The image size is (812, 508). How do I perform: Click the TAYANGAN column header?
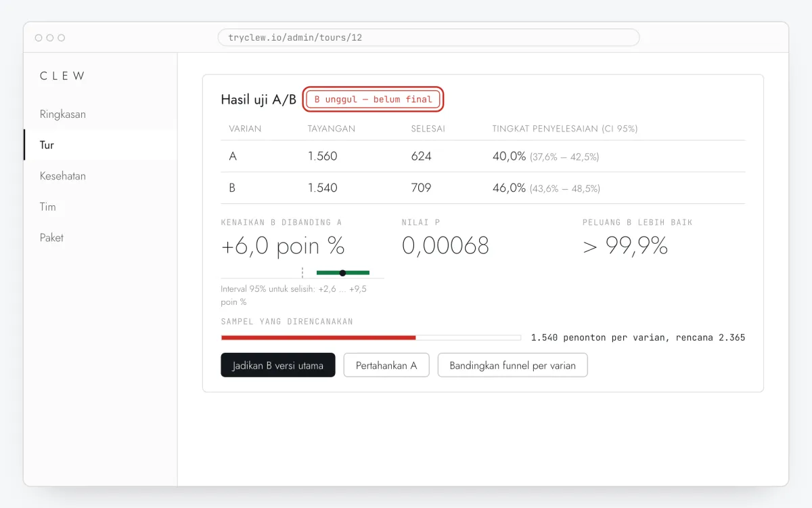(x=332, y=129)
